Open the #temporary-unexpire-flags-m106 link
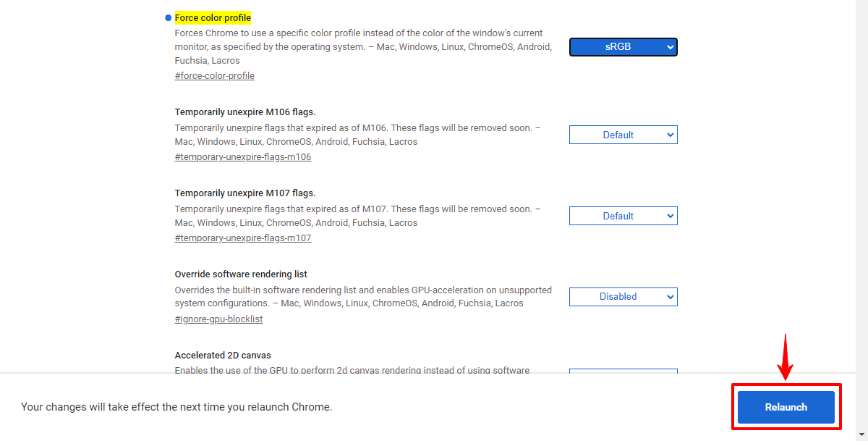Image resolution: width=868 pixels, height=441 pixels. tap(242, 156)
